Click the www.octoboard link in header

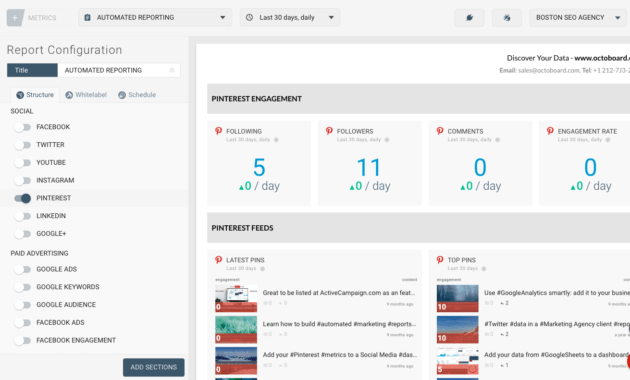tap(602, 58)
